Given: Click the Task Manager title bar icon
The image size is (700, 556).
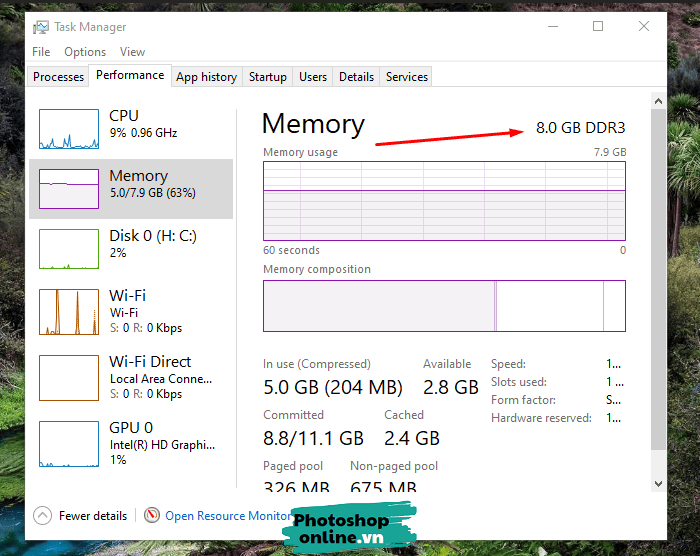Looking at the screenshot, I should [41, 27].
